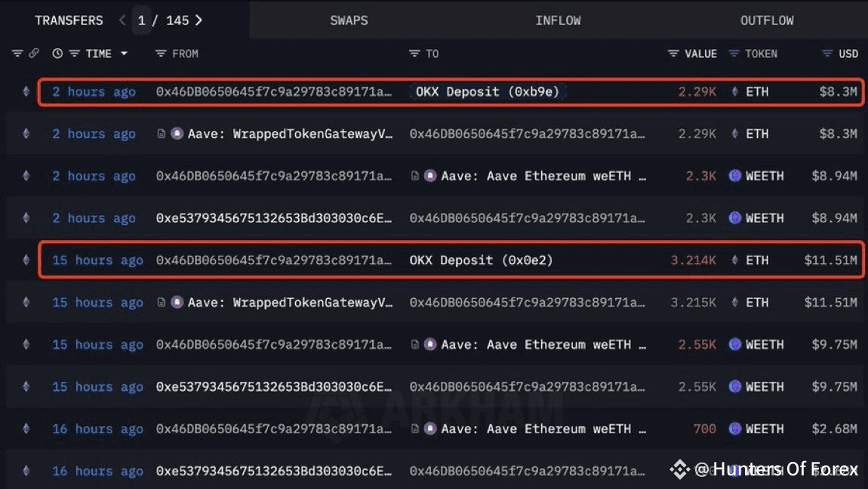Select the TRANSFERS tab
The image size is (868, 489).
69,20
